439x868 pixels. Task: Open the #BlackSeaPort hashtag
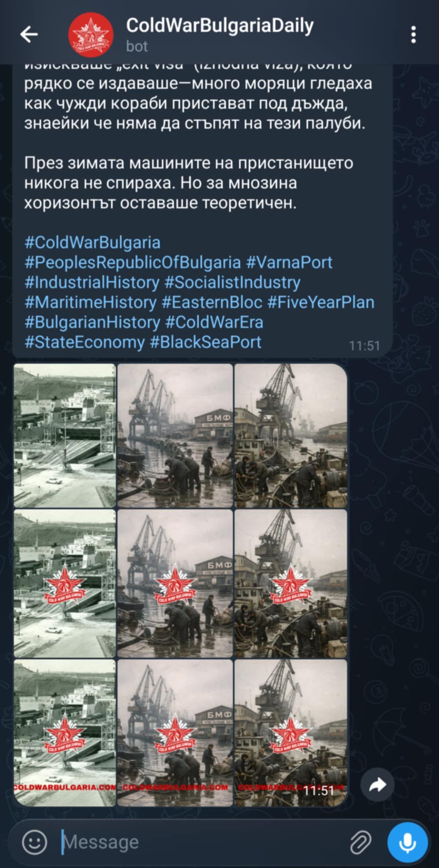pyautogui.click(x=206, y=342)
